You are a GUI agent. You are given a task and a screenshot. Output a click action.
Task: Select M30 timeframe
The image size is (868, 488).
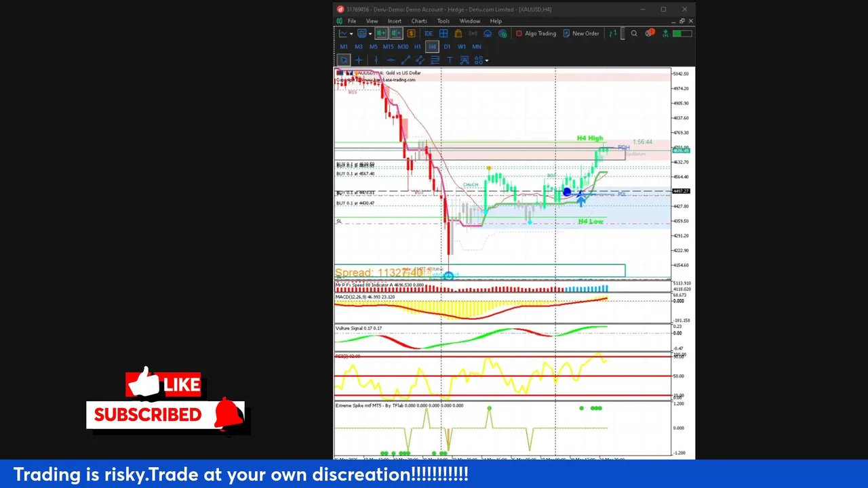(x=403, y=47)
